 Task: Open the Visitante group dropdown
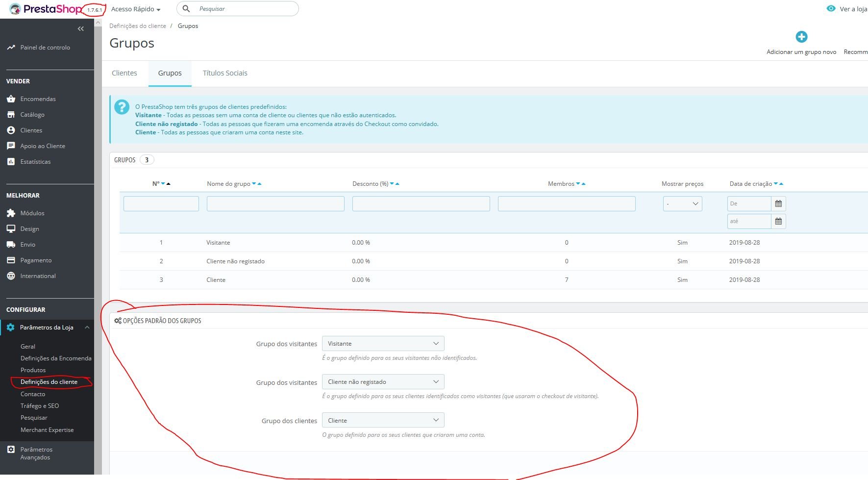click(383, 344)
